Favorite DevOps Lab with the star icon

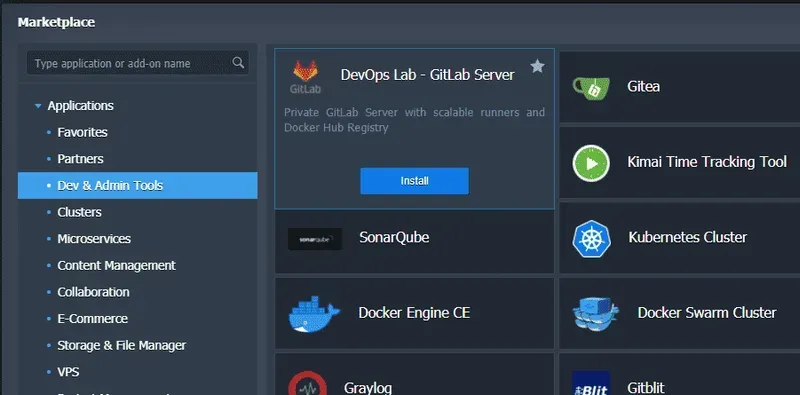click(x=537, y=66)
